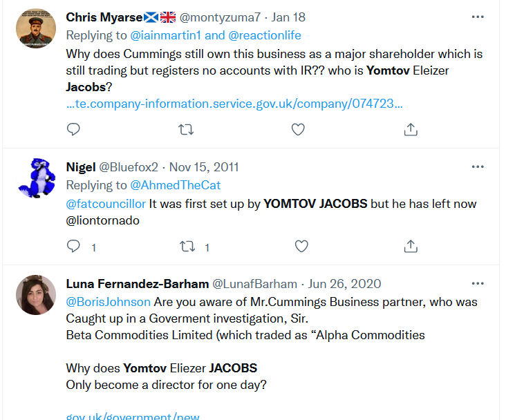Open the @fatcouncillor mention
The width and height of the screenshot is (515, 420).
[106, 204]
